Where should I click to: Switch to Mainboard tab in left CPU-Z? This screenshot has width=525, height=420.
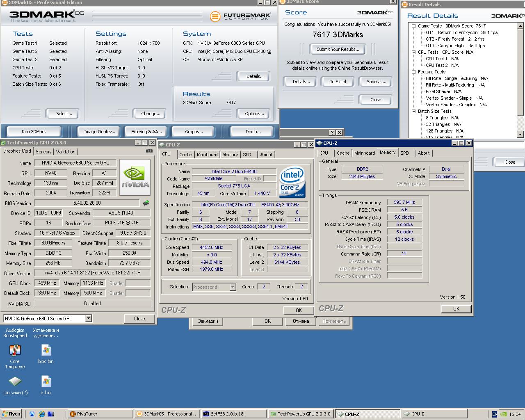coord(207,155)
